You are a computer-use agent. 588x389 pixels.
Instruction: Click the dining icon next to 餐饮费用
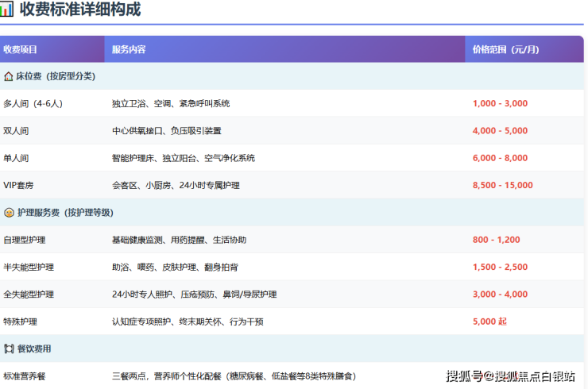tap(9, 349)
